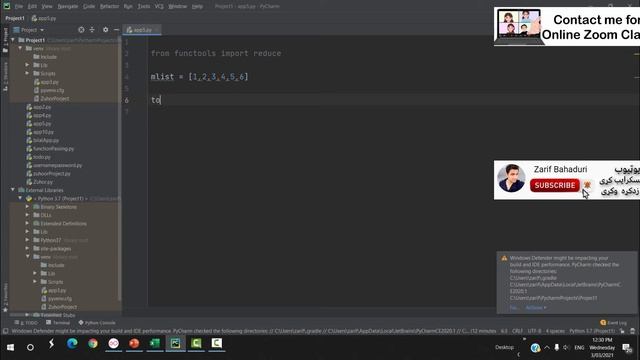The height and width of the screenshot is (360, 640).
Task: Open the File menu
Action: tap(19, 7)
